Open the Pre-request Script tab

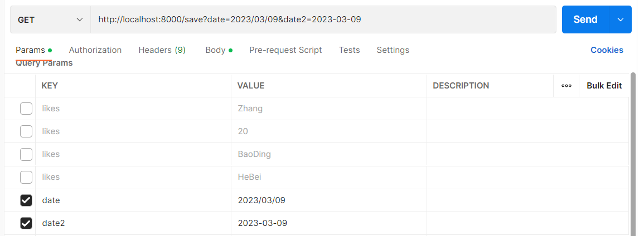[285, 50]
